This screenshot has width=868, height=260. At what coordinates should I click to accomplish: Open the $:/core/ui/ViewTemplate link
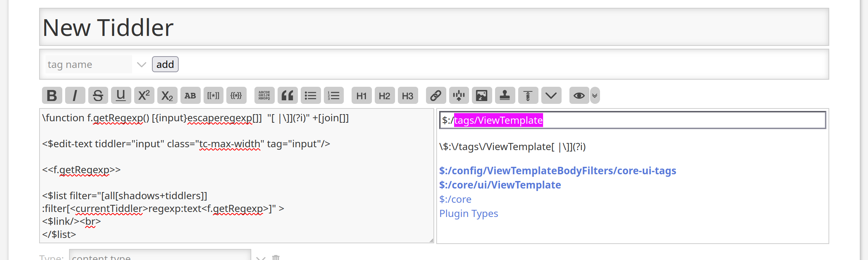click(x=500, y=185)
